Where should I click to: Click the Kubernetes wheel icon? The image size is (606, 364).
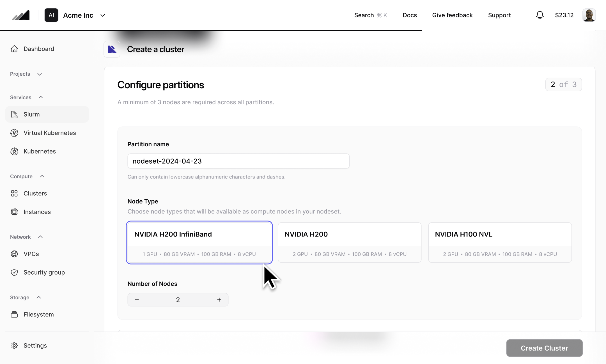click(x=14, y=151)
